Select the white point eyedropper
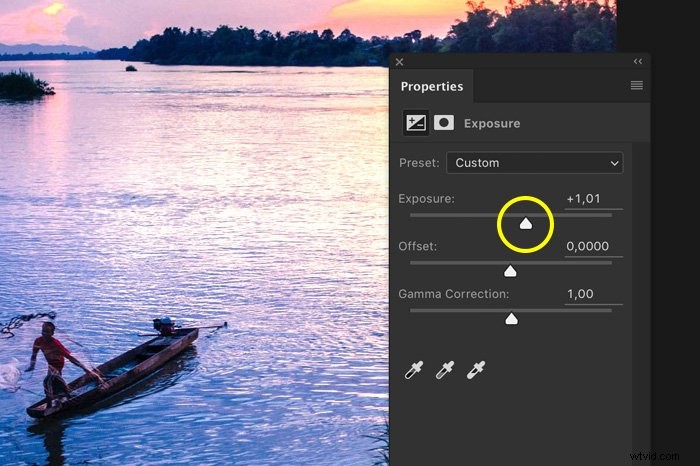 [476, 370]
